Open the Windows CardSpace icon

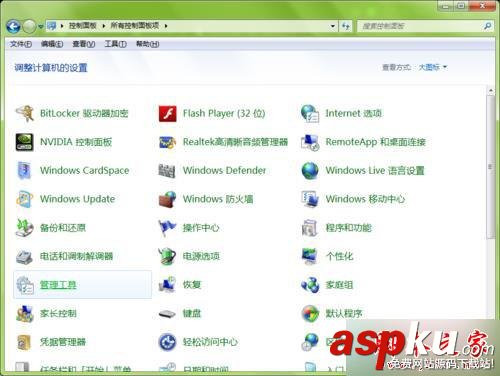click(x=24, y=170)
